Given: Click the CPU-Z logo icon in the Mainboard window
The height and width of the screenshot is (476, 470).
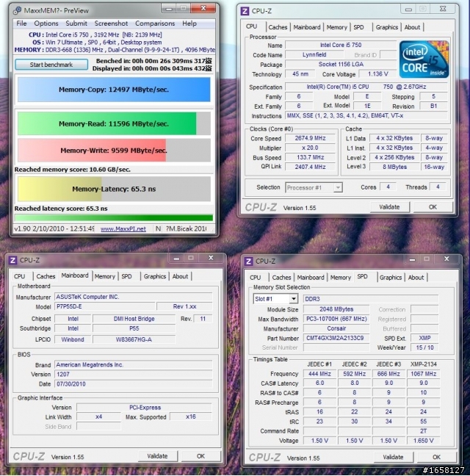Looking at the screenshot, I should coord(12,261).
